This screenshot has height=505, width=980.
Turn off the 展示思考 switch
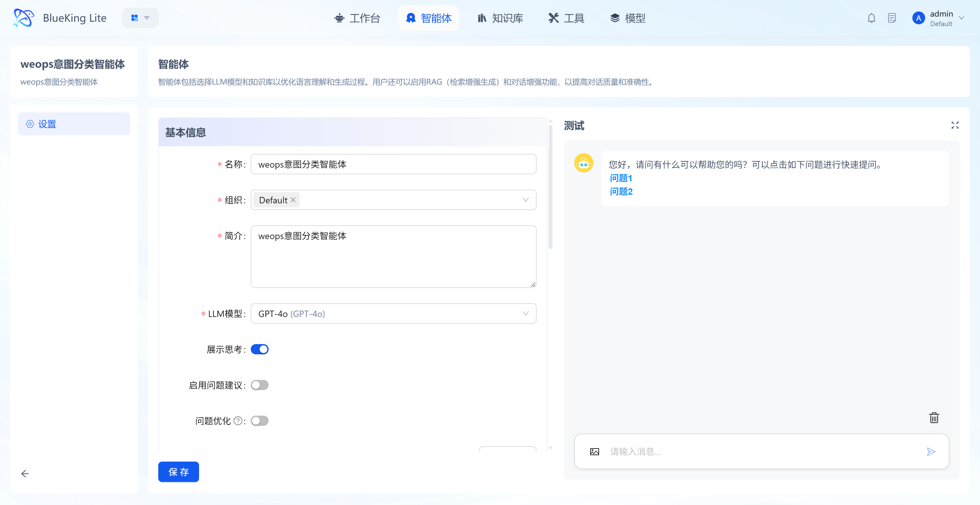pyautogui.click(x=259, y=349)
